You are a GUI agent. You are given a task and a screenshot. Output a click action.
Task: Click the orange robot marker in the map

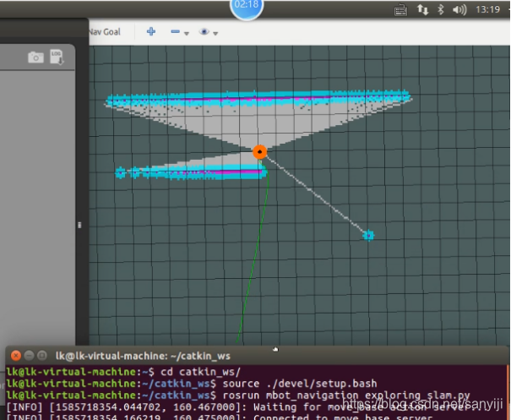click(x=260, y=152)
